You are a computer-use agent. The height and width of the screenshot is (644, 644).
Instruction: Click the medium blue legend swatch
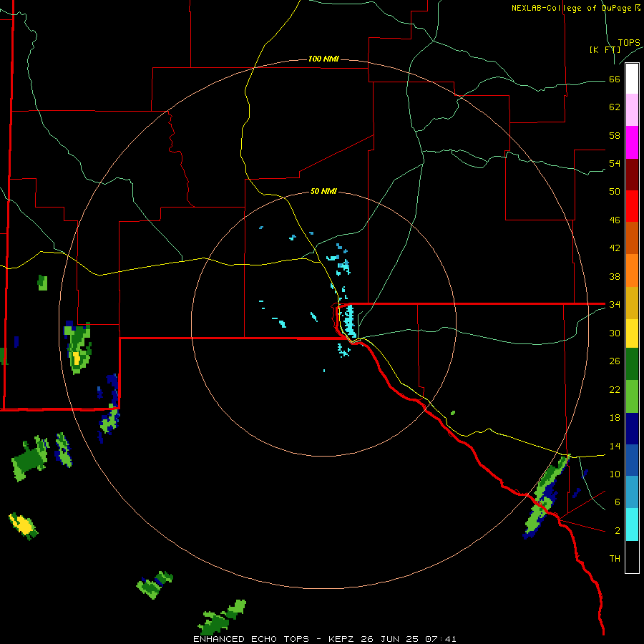pyautogui.click(x=632, y=460)
